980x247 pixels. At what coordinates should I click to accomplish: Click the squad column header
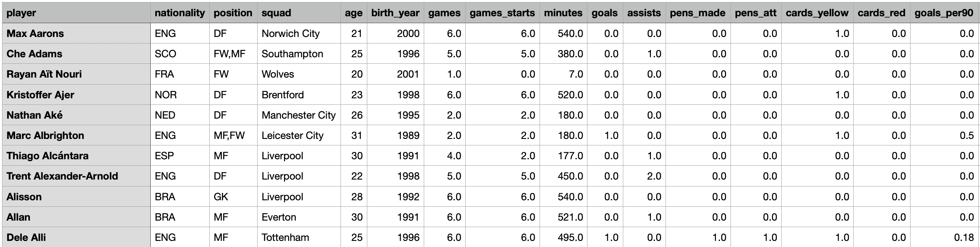[299, 13]
